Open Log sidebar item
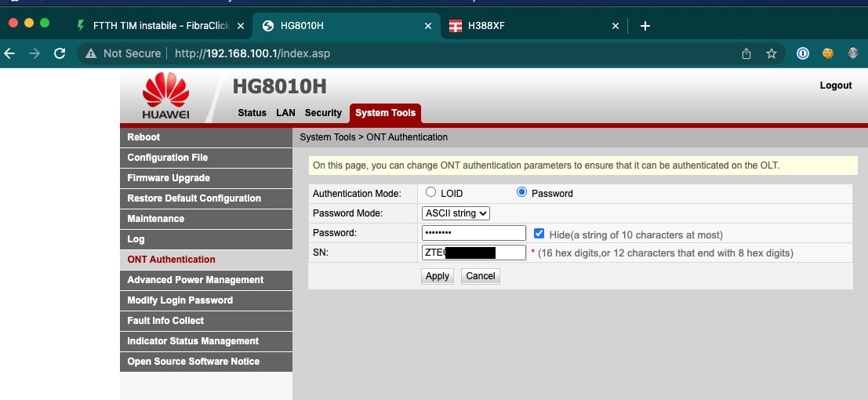 (x=206, y=239)
